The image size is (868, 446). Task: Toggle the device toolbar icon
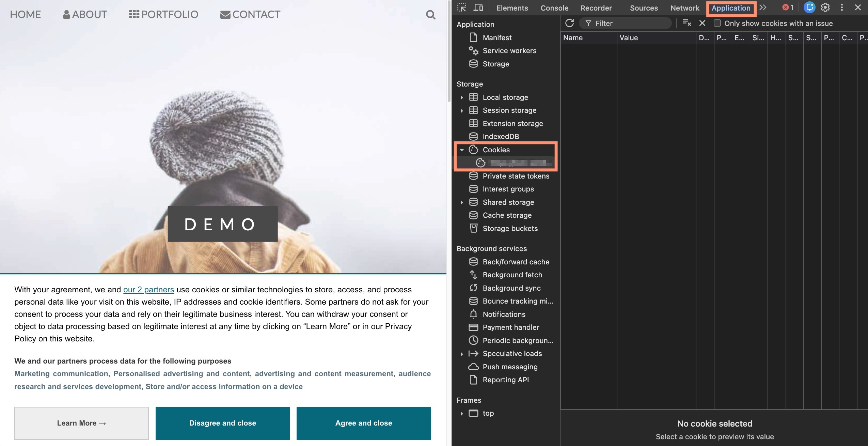(x=478, y=7)
